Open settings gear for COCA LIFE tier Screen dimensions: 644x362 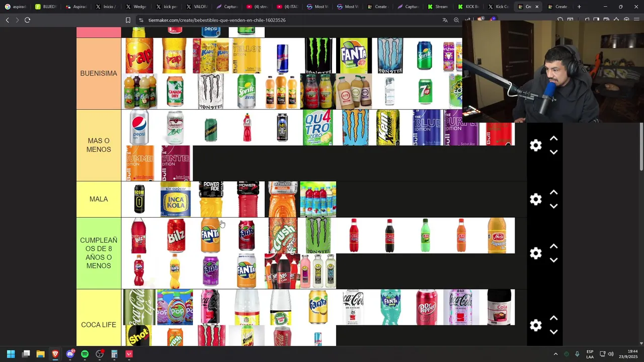pos(536,325)
